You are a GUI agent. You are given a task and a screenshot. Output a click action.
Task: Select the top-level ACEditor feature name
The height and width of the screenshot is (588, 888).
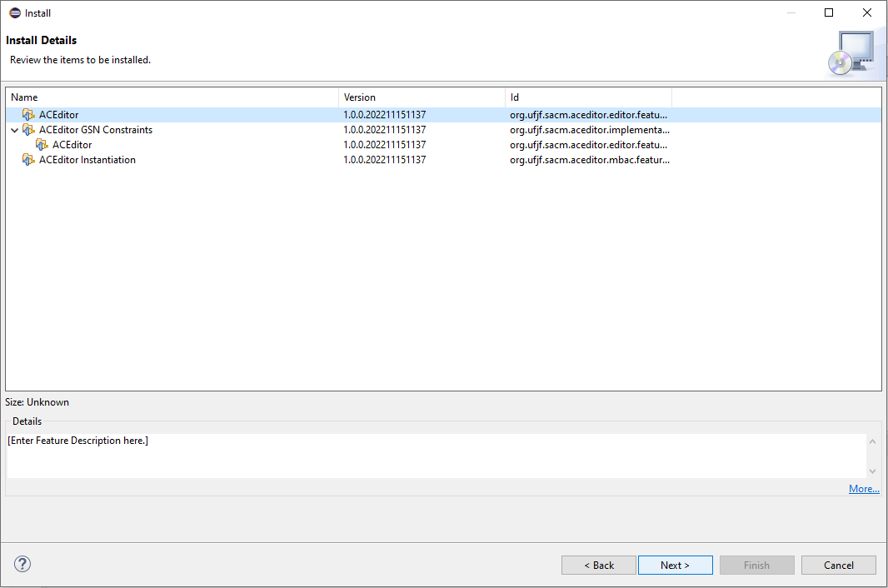tap(59, 114)
